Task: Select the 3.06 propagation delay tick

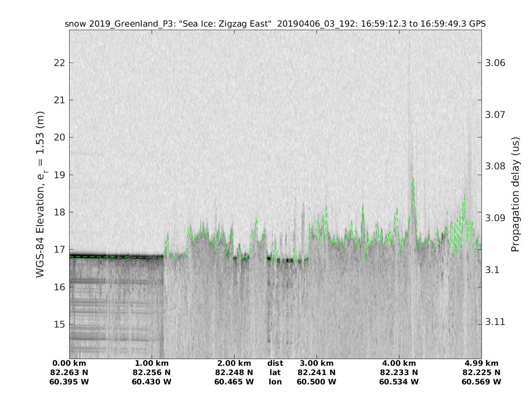Action: pyautogui.click(x=494, y=63)
